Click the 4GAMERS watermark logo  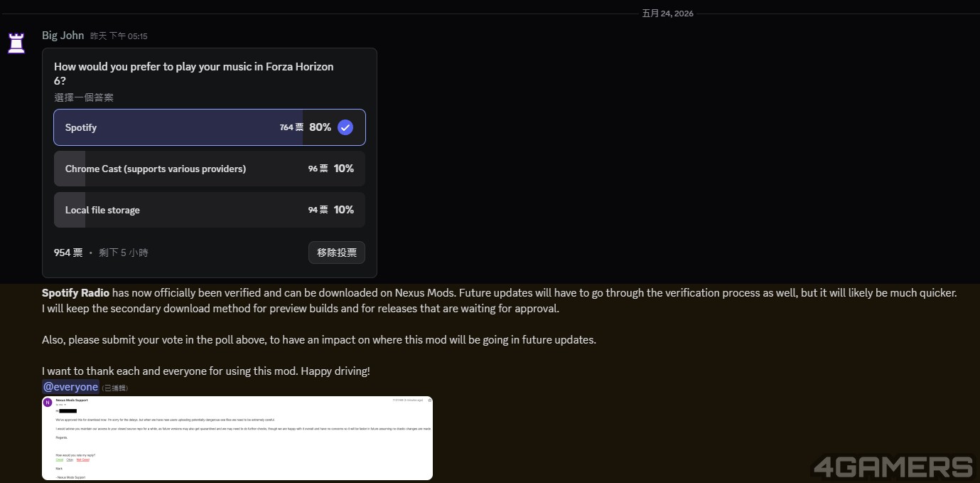893,467
